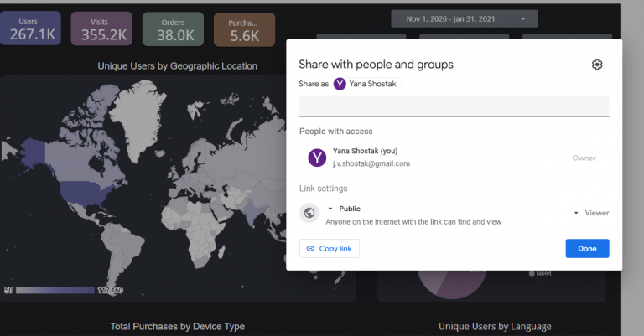The width and height of the screenshot is (644, 336).
Task: Click the Owner role label
Action: pos(584,158)
